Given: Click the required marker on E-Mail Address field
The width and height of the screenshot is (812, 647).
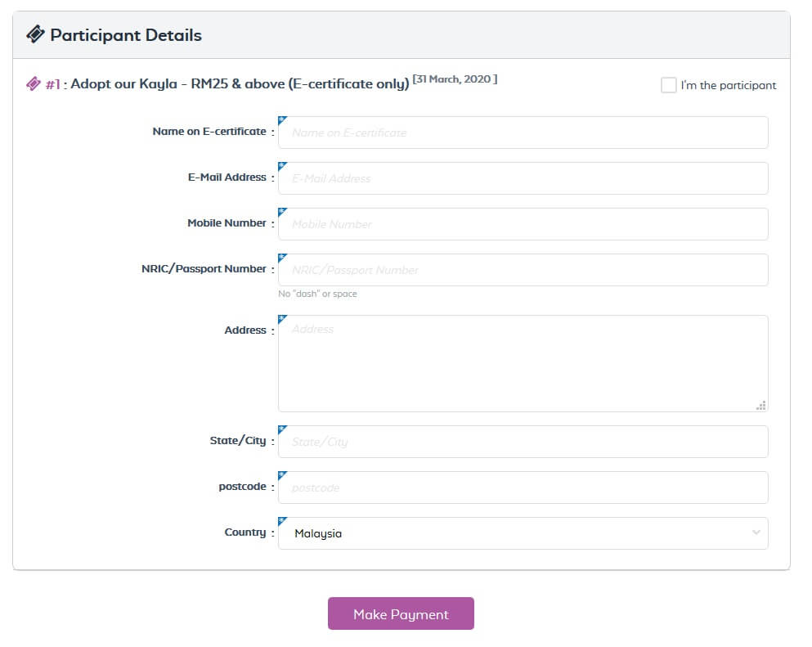Looking at the screenshot, I should coord(283,167).
